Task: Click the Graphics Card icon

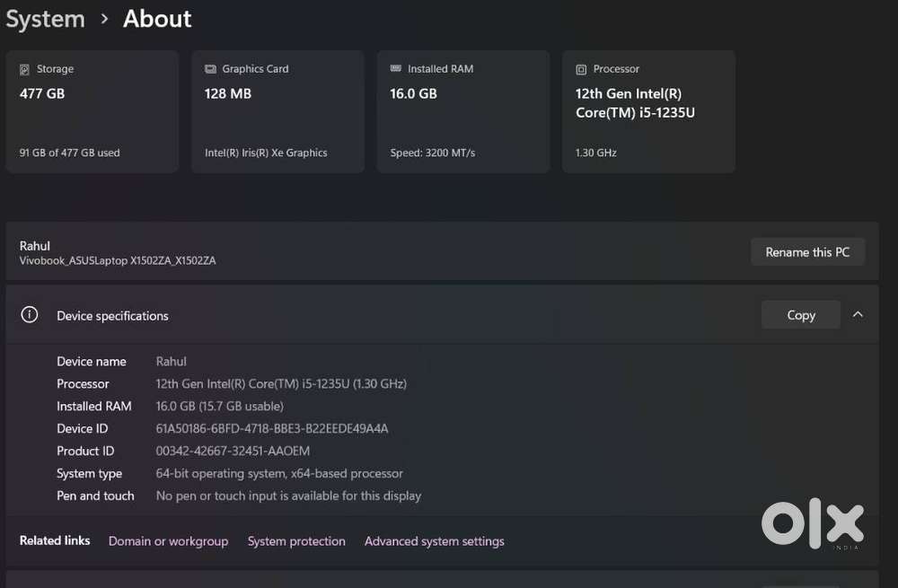Action: coord(210,69)
